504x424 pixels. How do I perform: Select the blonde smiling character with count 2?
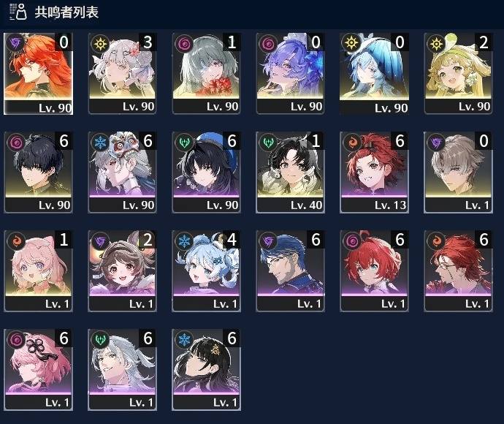tap(459, 73)
